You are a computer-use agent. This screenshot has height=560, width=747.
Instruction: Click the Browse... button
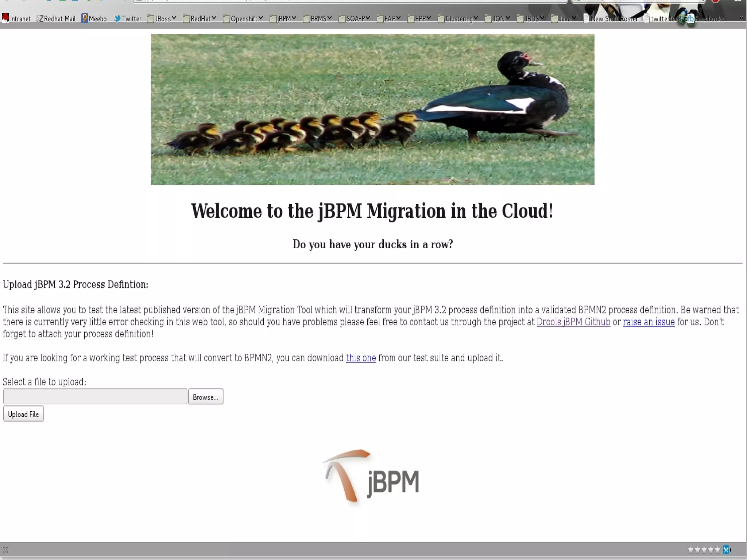point(205,397)
